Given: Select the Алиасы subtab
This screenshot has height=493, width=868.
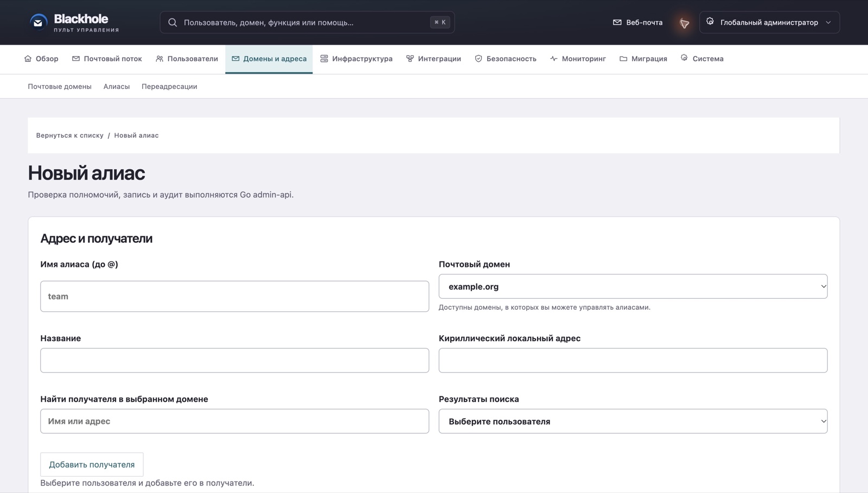Looking at the screenshot, I should point(117,86).
